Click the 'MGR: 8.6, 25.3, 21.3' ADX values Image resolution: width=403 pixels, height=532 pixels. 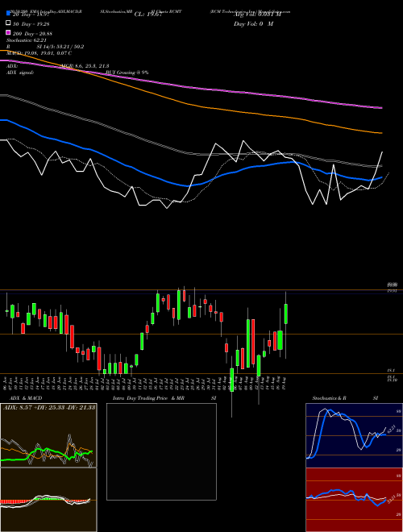[85, 66]
